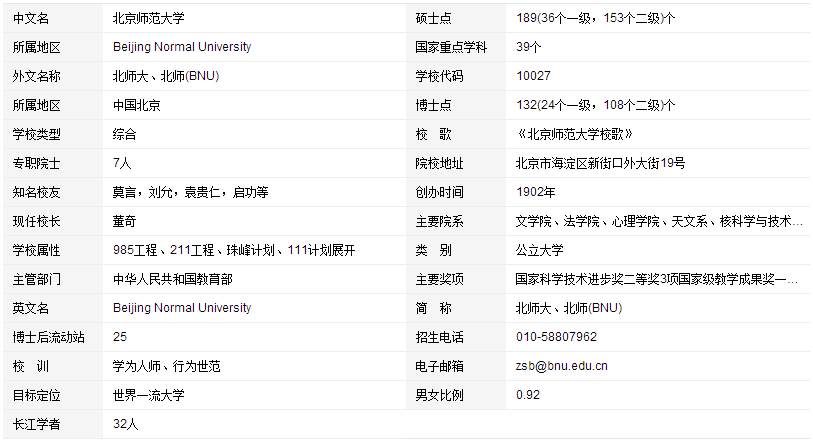Select 中华人民共和国教育部 value

(x=173, y=279)
